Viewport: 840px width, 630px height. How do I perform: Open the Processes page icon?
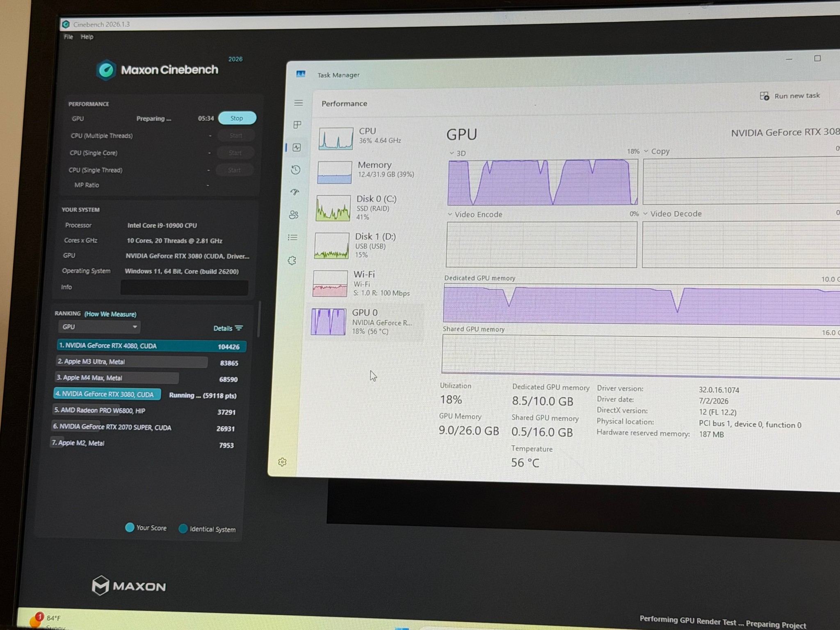coord(297,125)
